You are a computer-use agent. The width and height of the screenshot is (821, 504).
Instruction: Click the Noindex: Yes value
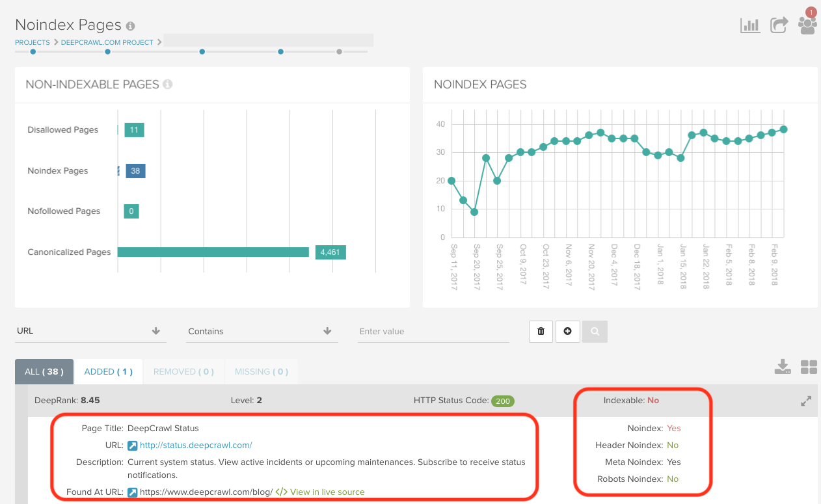click(x=674, y=429)
